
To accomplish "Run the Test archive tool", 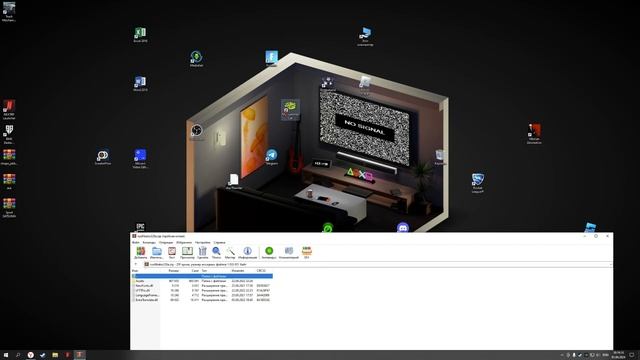I will pos(172,253).
